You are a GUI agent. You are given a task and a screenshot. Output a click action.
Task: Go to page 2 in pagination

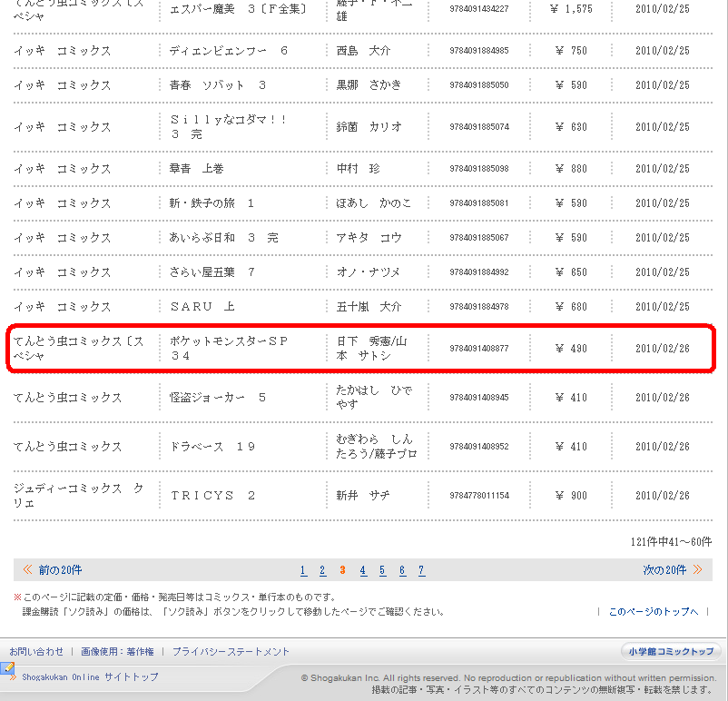tap(322, 571)
